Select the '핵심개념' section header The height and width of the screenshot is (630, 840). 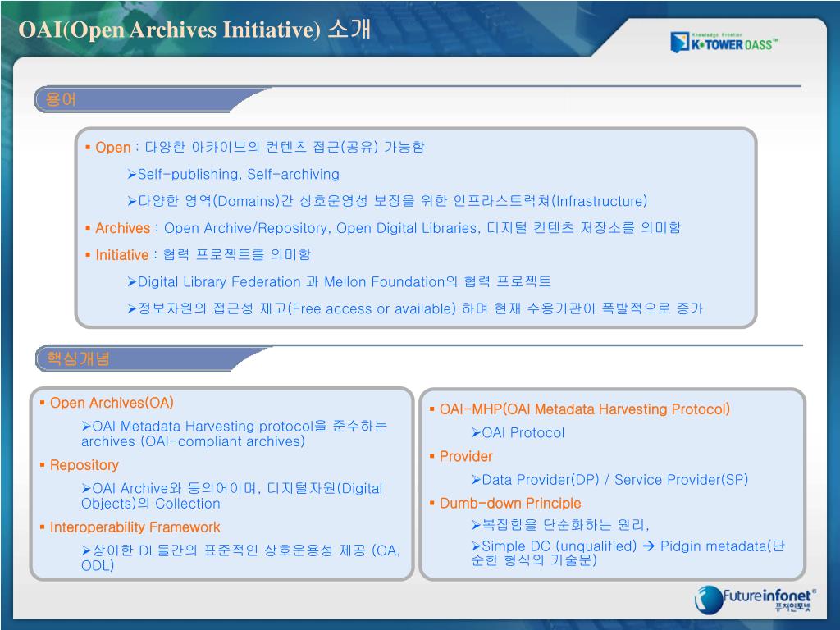[x=78, y=358]
